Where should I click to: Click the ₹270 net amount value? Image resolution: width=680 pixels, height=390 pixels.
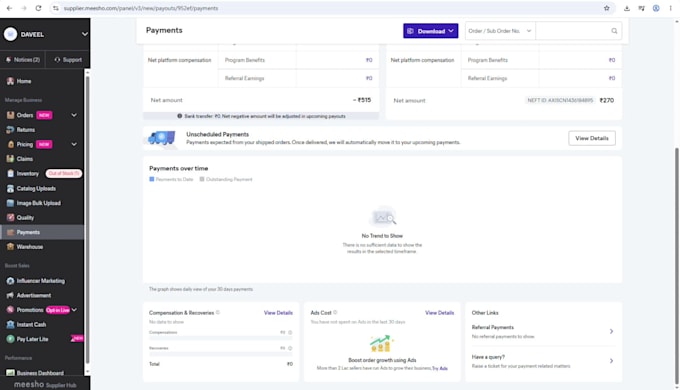click(607, 100)
